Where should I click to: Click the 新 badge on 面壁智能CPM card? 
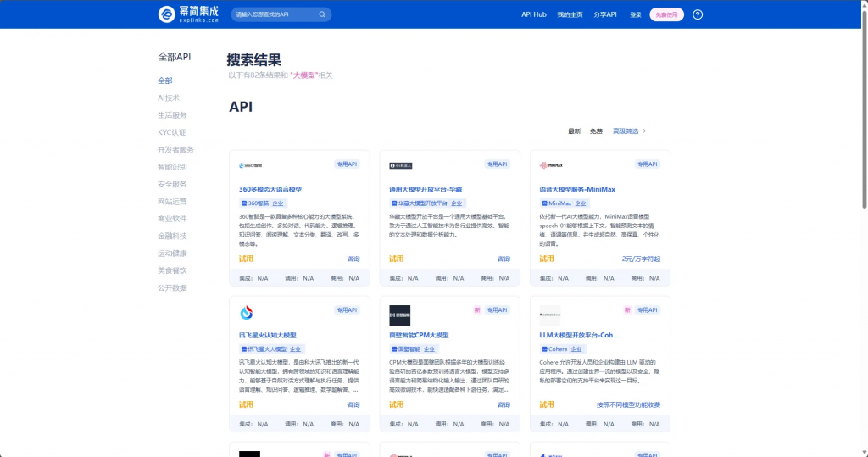(x=476, y=310)
